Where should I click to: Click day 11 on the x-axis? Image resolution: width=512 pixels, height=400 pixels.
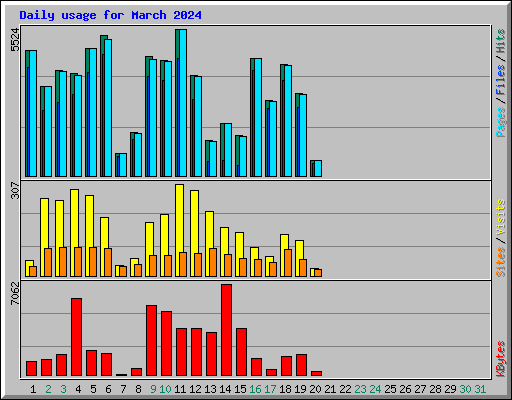tap(180, 389)
